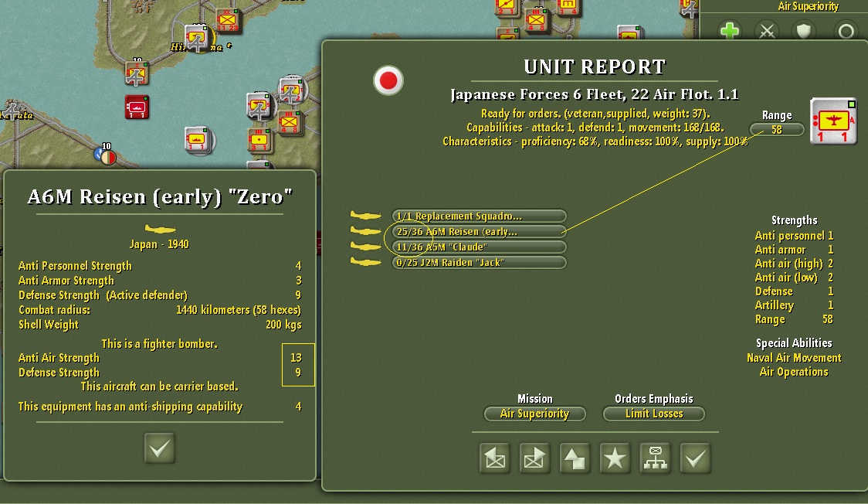Click the 'Ready for orders' status line
The height and width of the screenshot is (504, 868).
595,114
